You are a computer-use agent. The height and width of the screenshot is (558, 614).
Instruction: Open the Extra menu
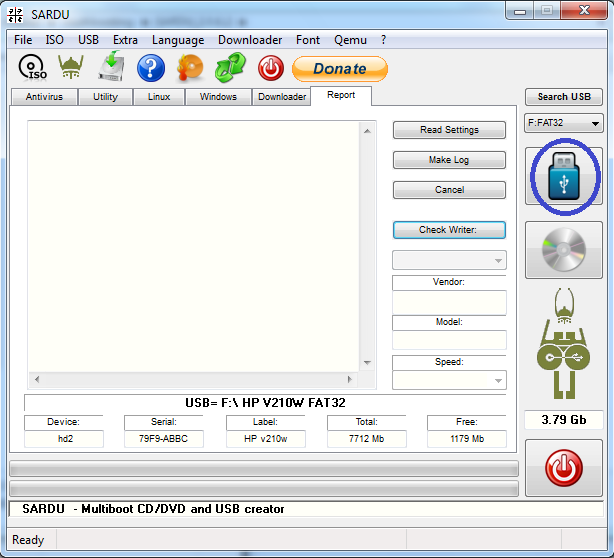[125, 40]
